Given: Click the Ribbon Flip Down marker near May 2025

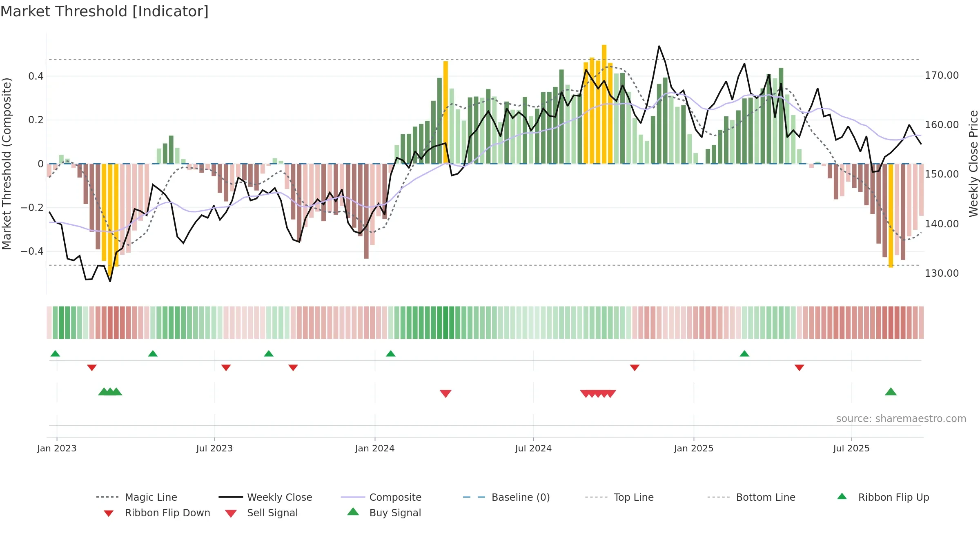Looking at the screenshot, I should [x=800, y=368].
